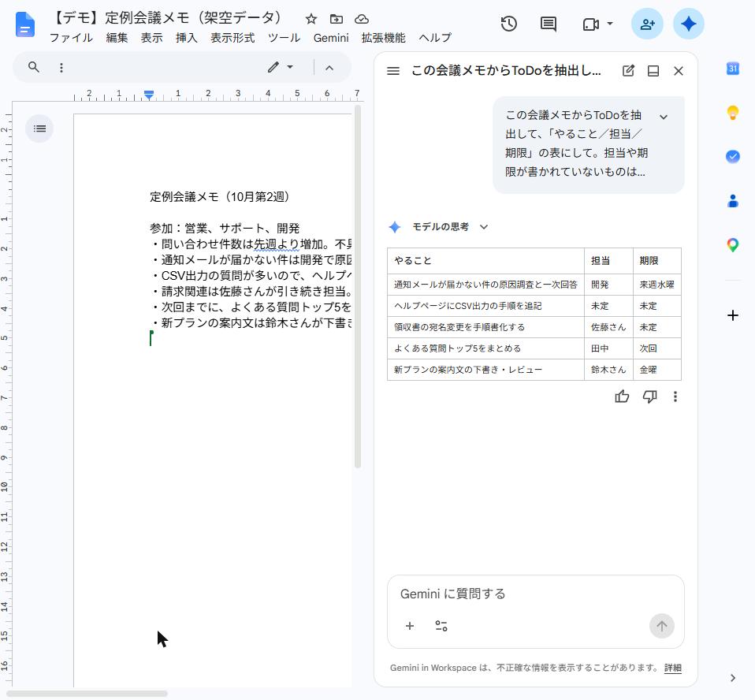Open the Gemini menu
This screenshot has width=755, height=700.
point(331,38)
